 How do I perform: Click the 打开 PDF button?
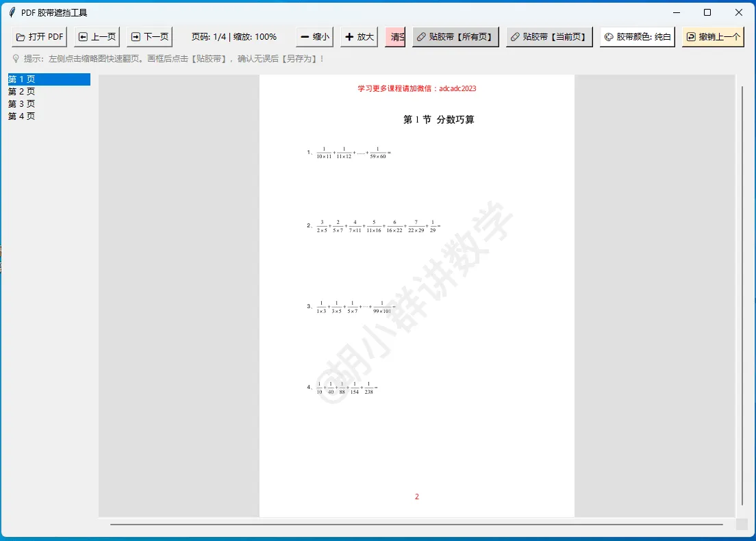tap(39, 37)
